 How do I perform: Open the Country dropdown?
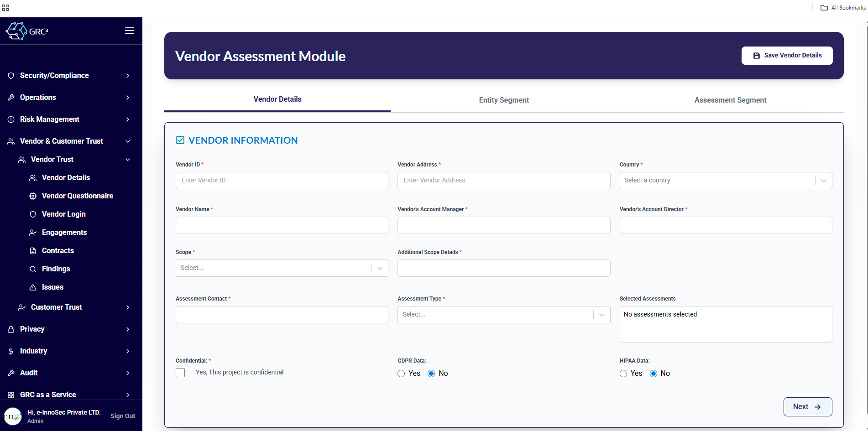click(725, 181)
